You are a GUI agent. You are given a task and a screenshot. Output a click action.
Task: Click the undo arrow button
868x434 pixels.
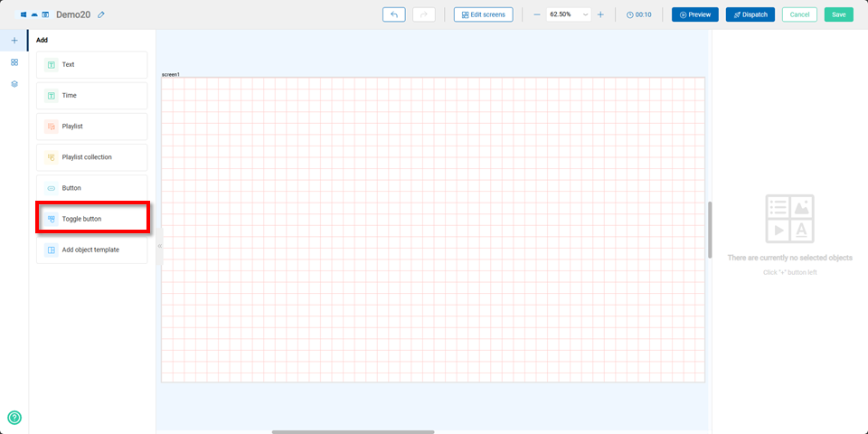tap(393, 14)
